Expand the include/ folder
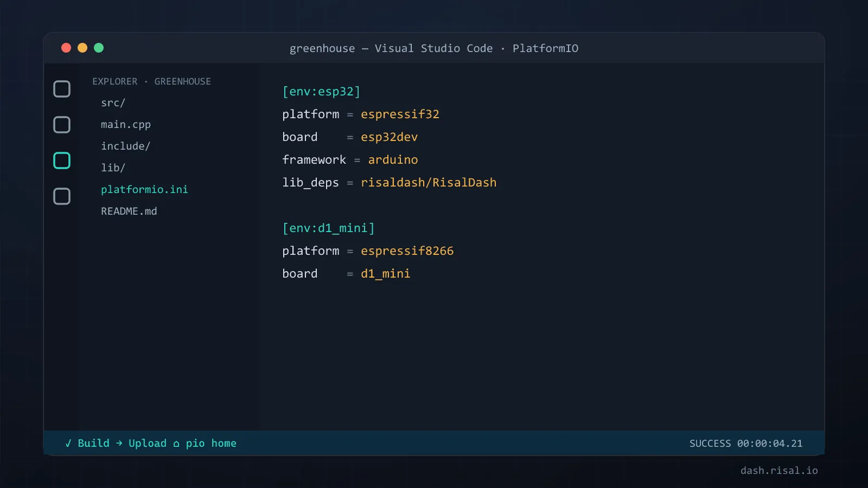 click(x=125, y=146)
